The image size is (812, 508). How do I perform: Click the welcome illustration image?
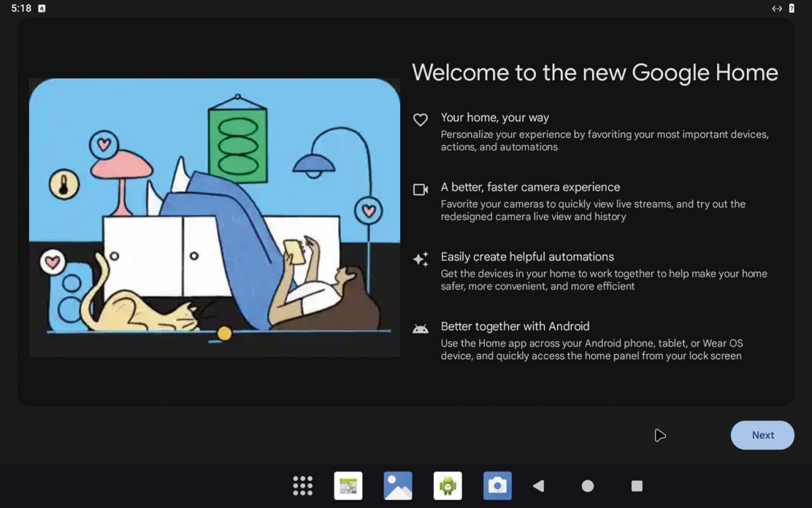tap(215, 217)
